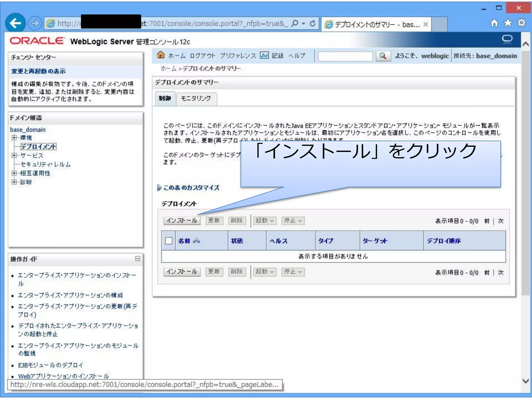This screenshot has height=399, width=532.
Task: Select the 制御 tab
Action: [165, 98]
